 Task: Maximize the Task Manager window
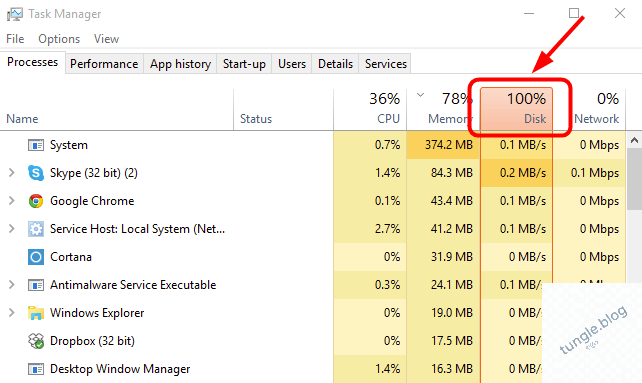574,14
